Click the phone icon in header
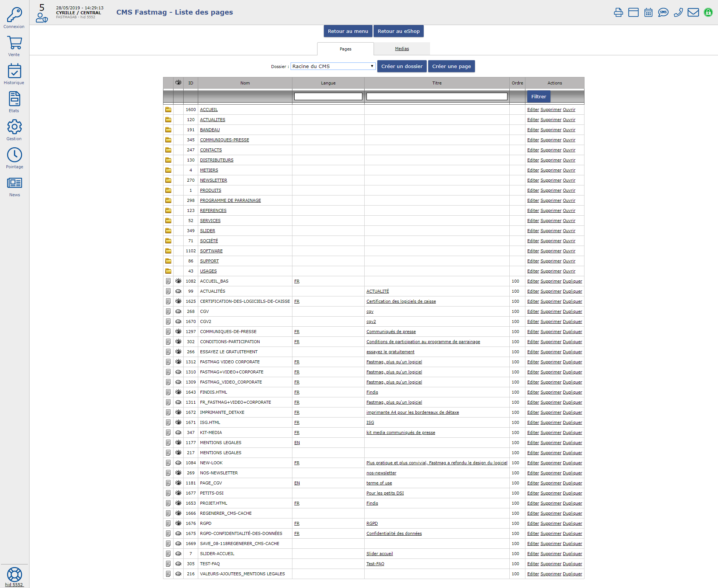 coord(678,12)
